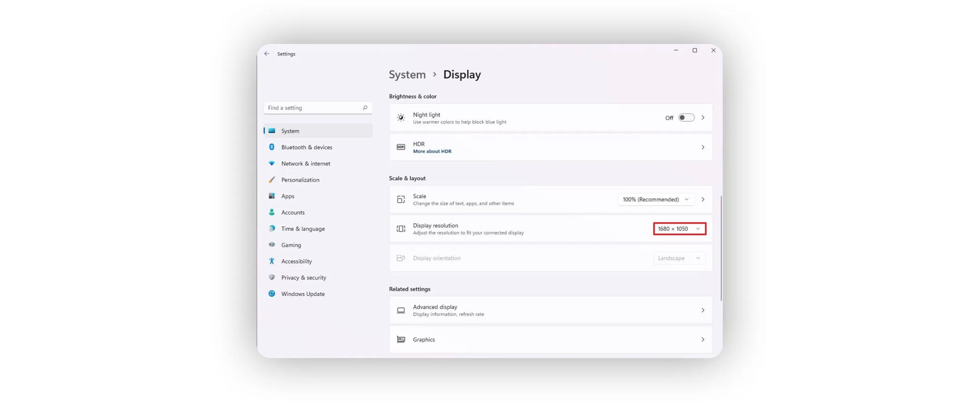
Task: Open the More about HDR link
Action: [432, 151]
